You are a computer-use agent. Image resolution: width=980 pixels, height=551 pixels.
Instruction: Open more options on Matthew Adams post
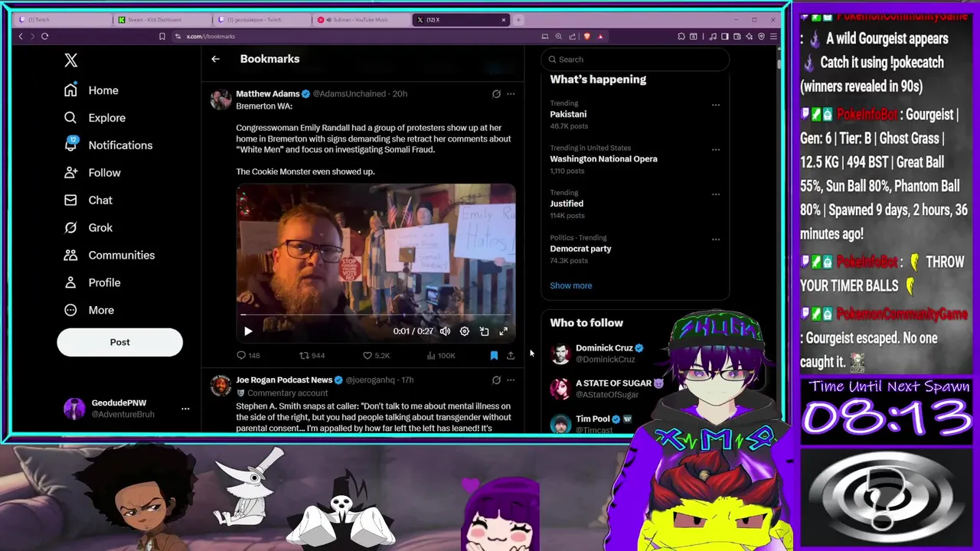[511, 93]
